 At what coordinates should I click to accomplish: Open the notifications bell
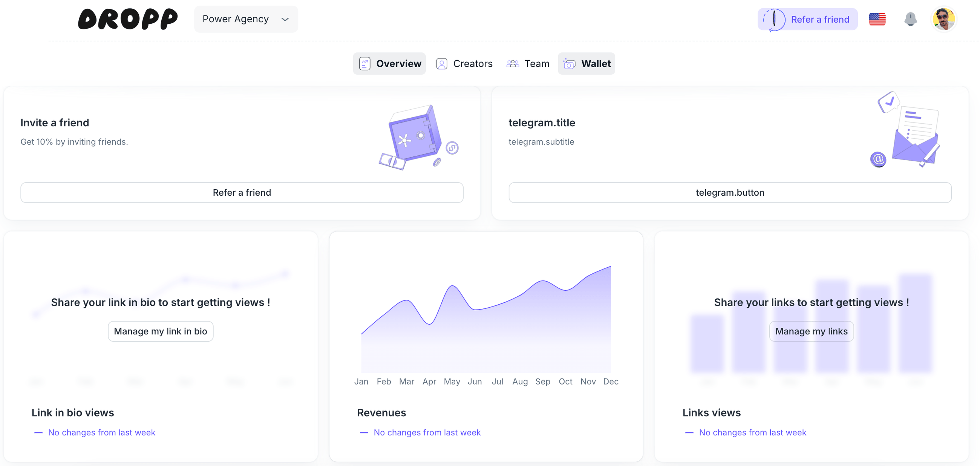[910, 19]
